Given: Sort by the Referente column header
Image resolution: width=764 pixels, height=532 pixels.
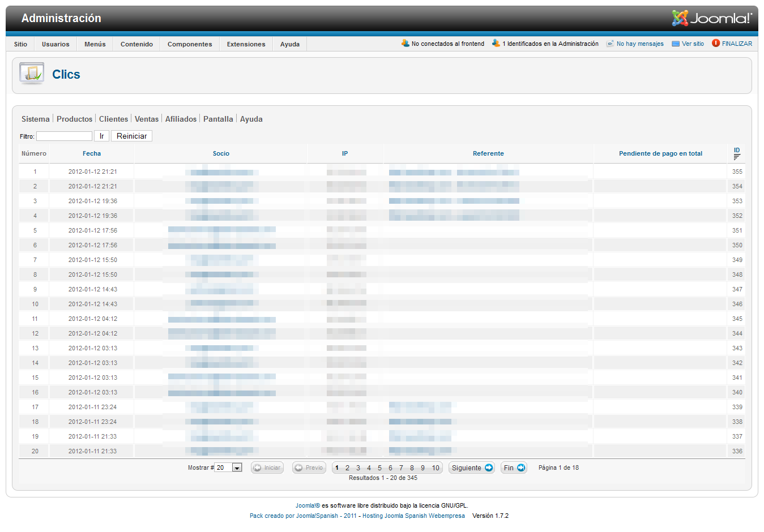Looking at the screenshot, I should [488, 153].
